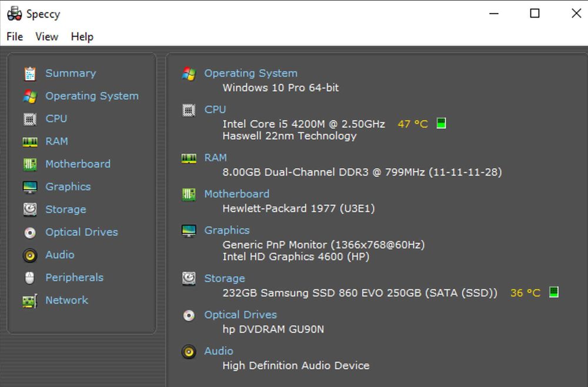Click the Audio speaker icon in summary pane
The height and width of the screenshot is (387, 588).
pyautogui.click(x=189, y=352)
